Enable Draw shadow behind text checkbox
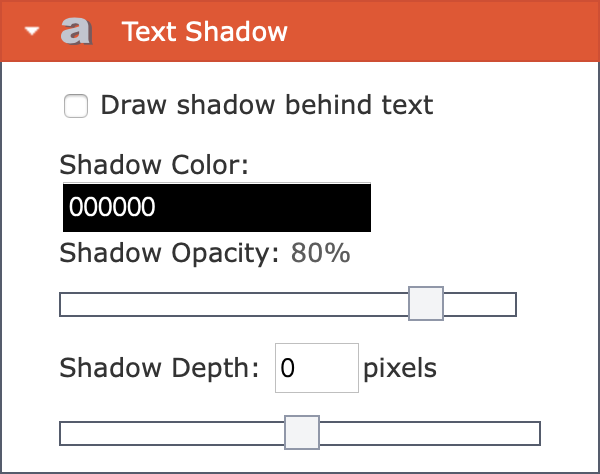600x474 pixels. [x=76, y=106]
